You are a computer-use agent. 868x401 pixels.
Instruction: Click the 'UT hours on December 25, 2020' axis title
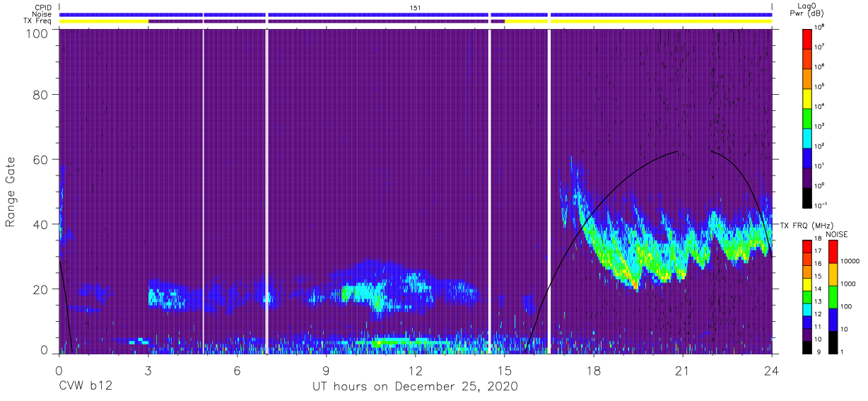tap(416, 387)
